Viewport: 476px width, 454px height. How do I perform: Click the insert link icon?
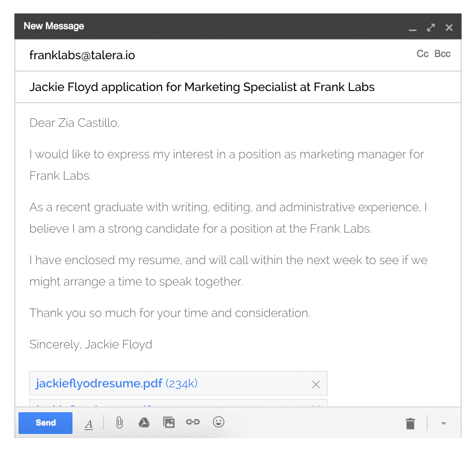(x=193, y=422)
